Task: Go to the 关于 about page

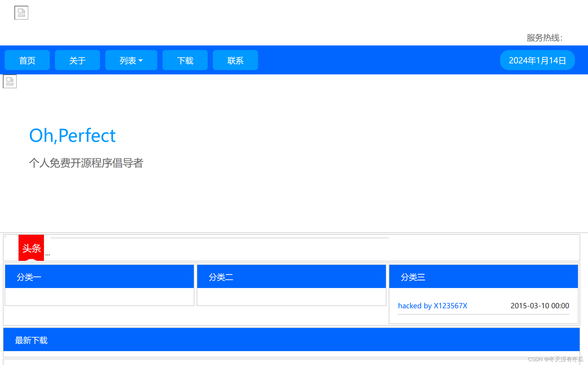Action: 78,60
